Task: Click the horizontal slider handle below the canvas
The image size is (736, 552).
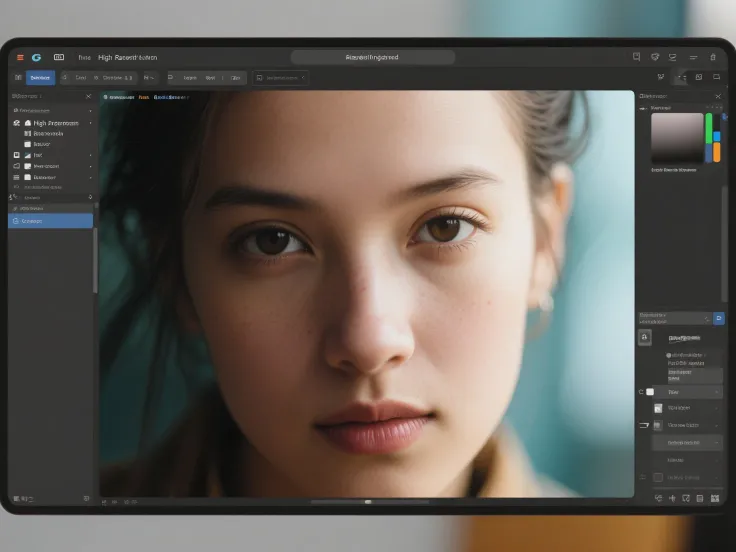Action: pyautogui.click(x=368, y=502)
